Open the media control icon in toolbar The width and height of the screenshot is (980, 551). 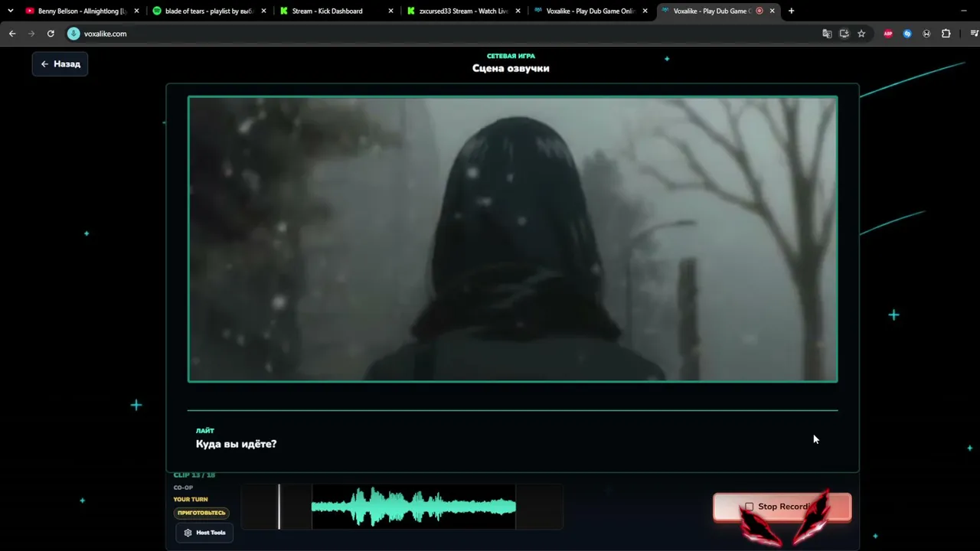click(x=974, y=34)
